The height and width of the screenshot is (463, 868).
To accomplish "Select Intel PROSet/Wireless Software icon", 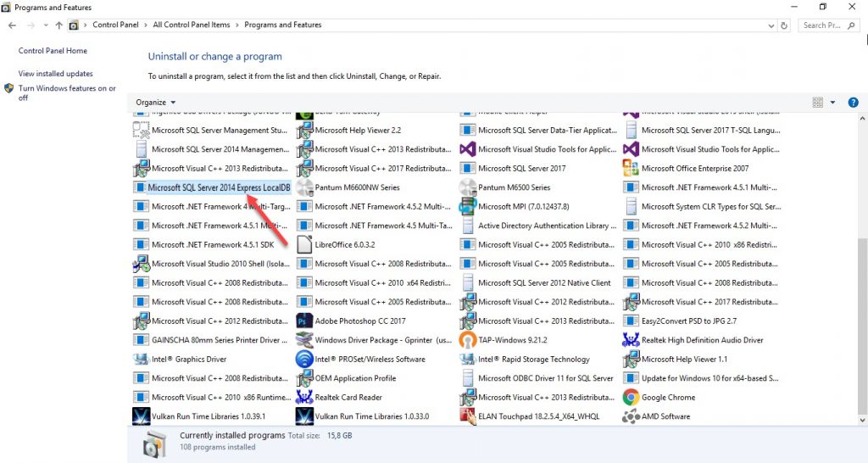I will pyautogui.click(x=304, y=359).
